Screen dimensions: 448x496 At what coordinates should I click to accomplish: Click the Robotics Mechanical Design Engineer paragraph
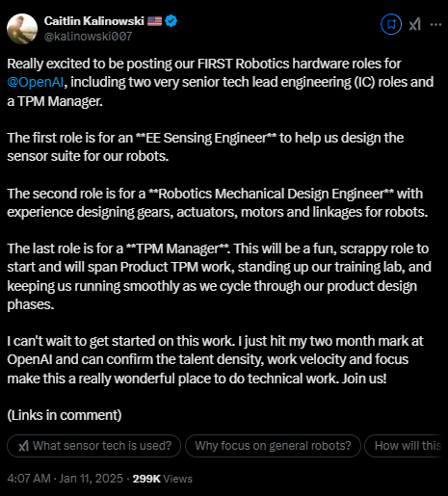coord(218,203)
